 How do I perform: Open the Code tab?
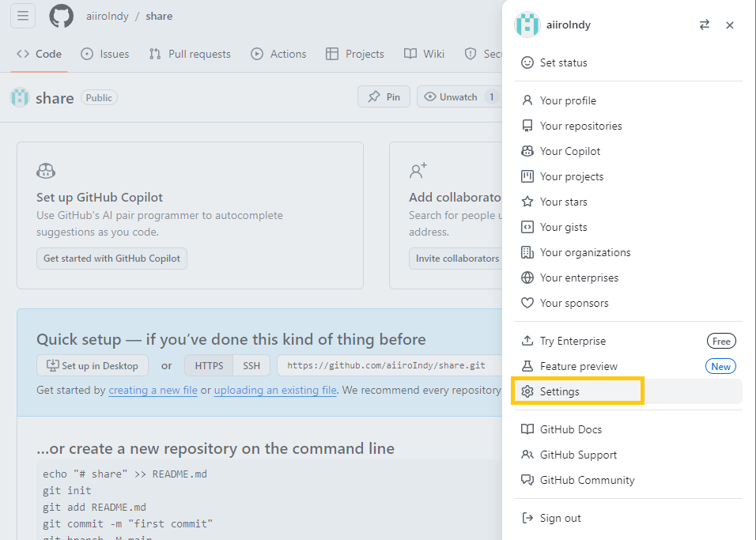(x=39, y=54)
